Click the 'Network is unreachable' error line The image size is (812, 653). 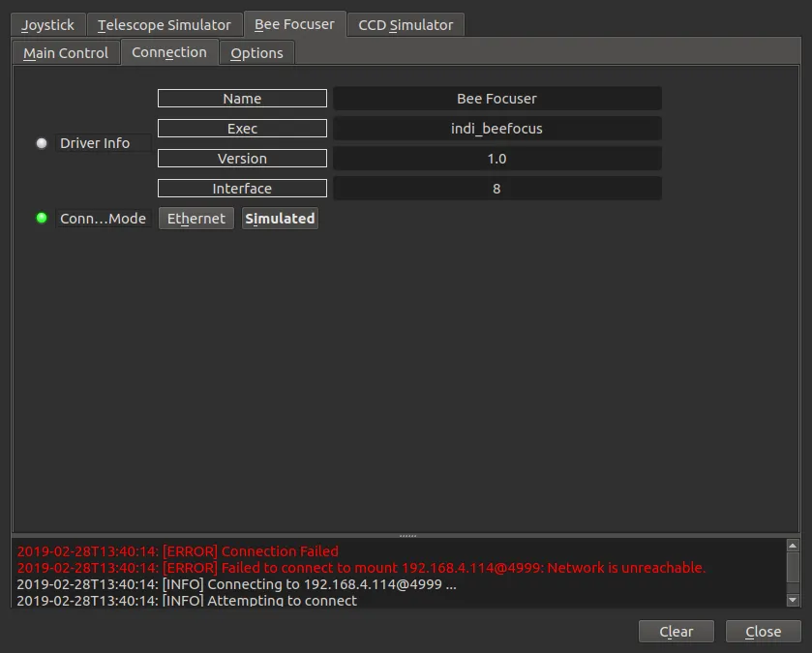coord(361,568)
